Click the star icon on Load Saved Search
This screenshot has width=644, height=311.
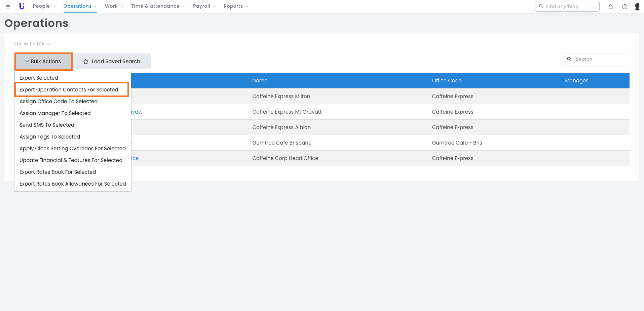86,62
